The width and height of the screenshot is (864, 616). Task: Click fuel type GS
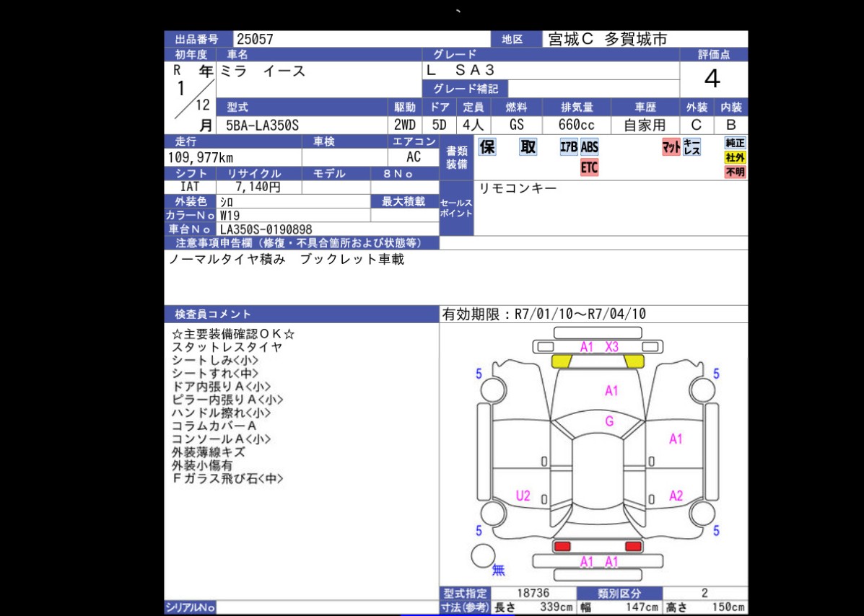point(516,125)
